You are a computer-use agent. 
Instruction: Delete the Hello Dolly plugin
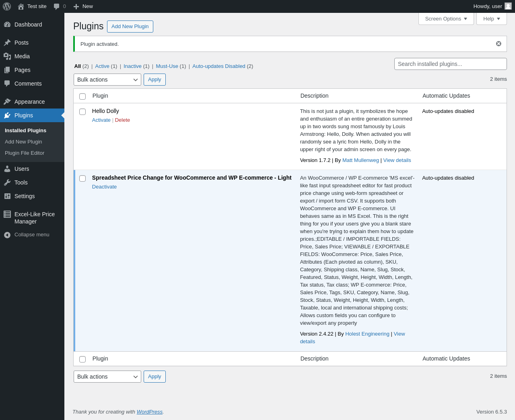coord(122,120)
